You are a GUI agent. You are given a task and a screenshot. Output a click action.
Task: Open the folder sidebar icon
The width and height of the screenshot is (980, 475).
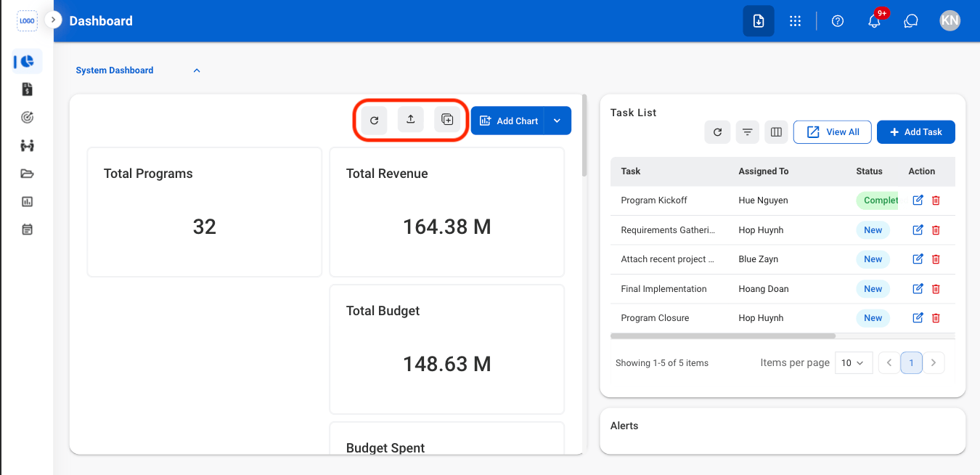pyautogui.click(x=27, y=174)
